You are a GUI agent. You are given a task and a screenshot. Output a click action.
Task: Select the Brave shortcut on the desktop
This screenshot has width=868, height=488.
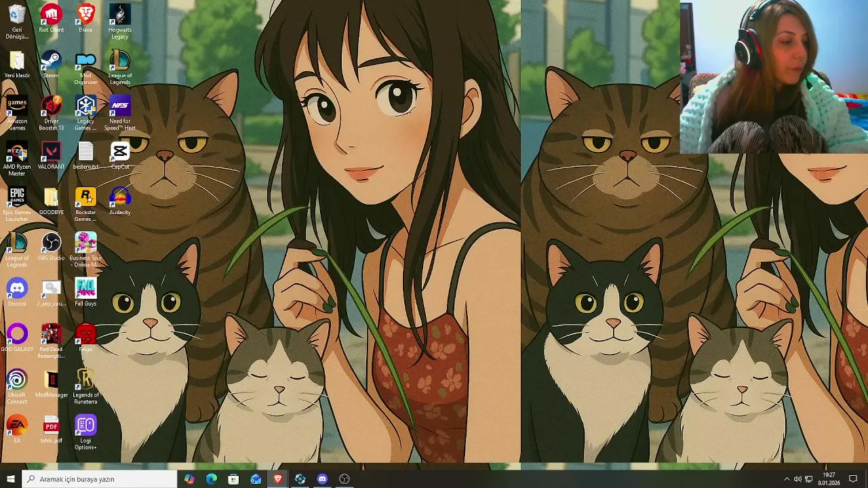[x=85, y=18]
